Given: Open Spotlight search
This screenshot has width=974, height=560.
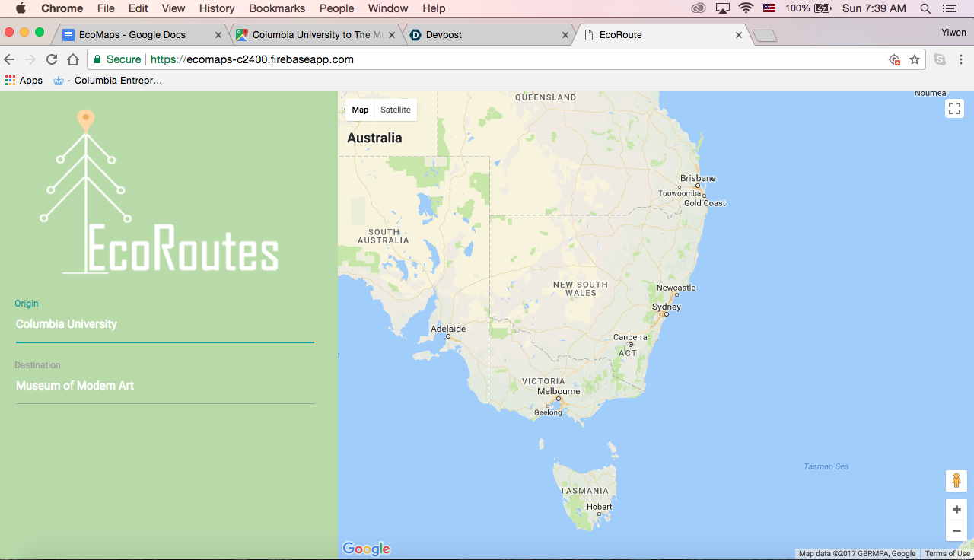Looking at the screenshot, I should pos(925,8).
